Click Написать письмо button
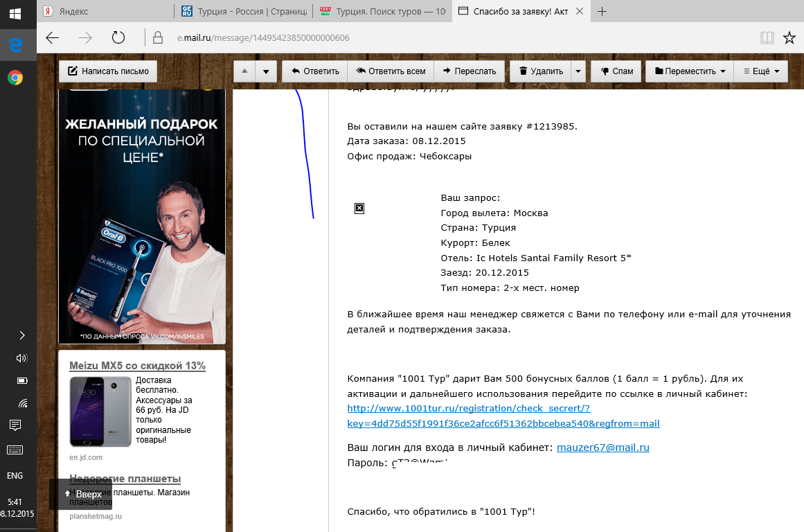This screenshot has width=804, height=532. tap(108, 71)
